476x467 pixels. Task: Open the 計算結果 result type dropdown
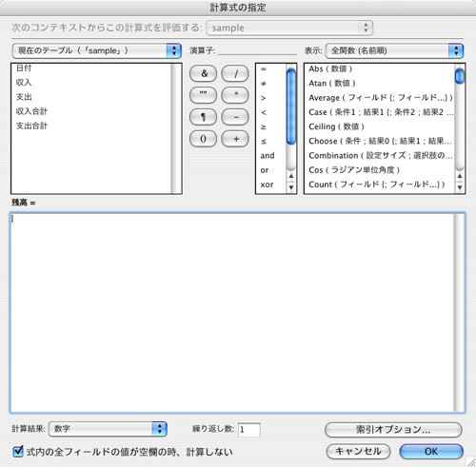tap(108, 429)
